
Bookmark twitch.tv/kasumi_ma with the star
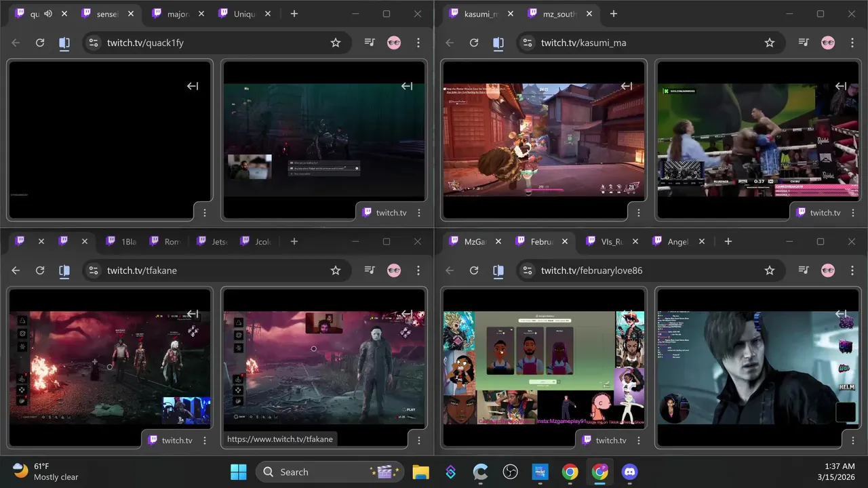pos(770,43)
